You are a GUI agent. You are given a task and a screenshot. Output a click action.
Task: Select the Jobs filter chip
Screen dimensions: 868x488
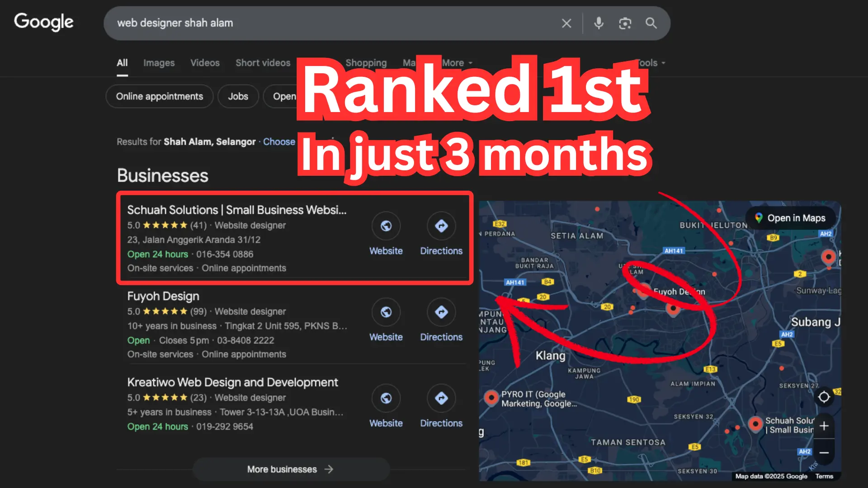coord(238,96)
